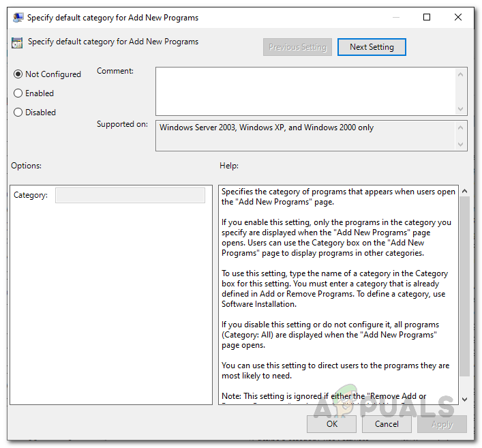Image resolution: width=482 pixels, height=448 pixels.
Task: Select the Not Configured radio button
Action: click(18, 74)
